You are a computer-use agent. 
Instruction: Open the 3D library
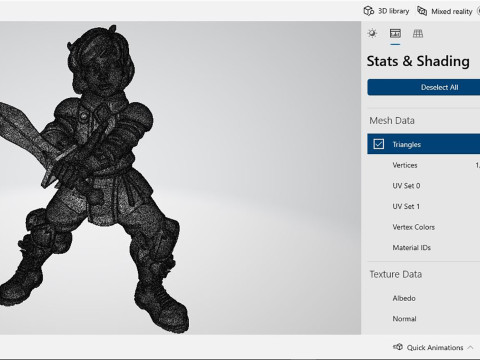click(x=386, y=11)
